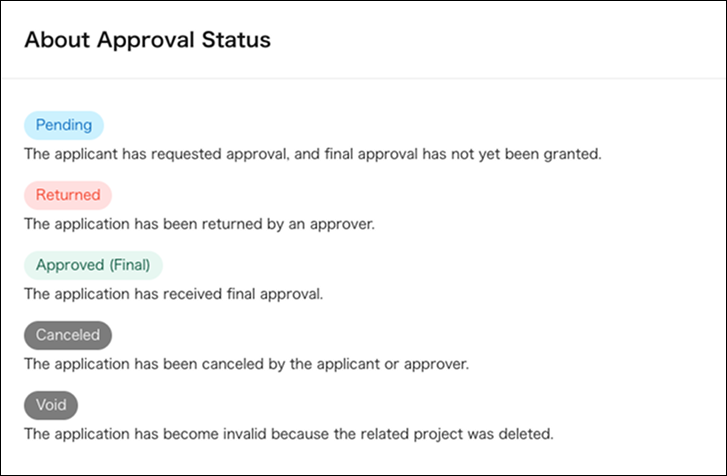The height and width of the screenshot is (476, 727).
Task: Click the Returned status description text
Action: pos(199,224)
